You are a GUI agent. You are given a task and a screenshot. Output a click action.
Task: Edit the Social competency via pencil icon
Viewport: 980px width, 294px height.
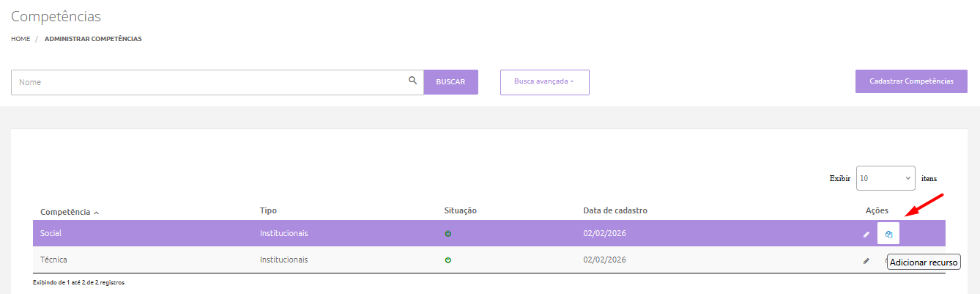point(866,234)
